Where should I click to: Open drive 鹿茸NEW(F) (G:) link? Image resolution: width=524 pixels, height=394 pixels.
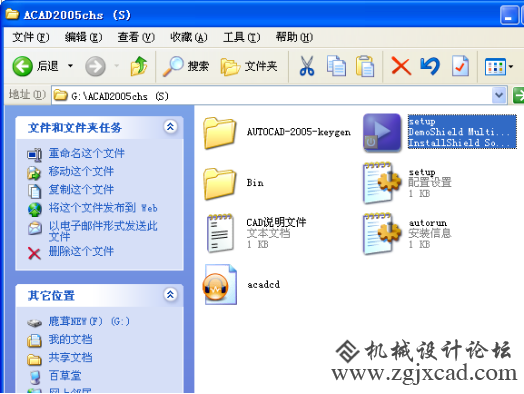[89, 321]
